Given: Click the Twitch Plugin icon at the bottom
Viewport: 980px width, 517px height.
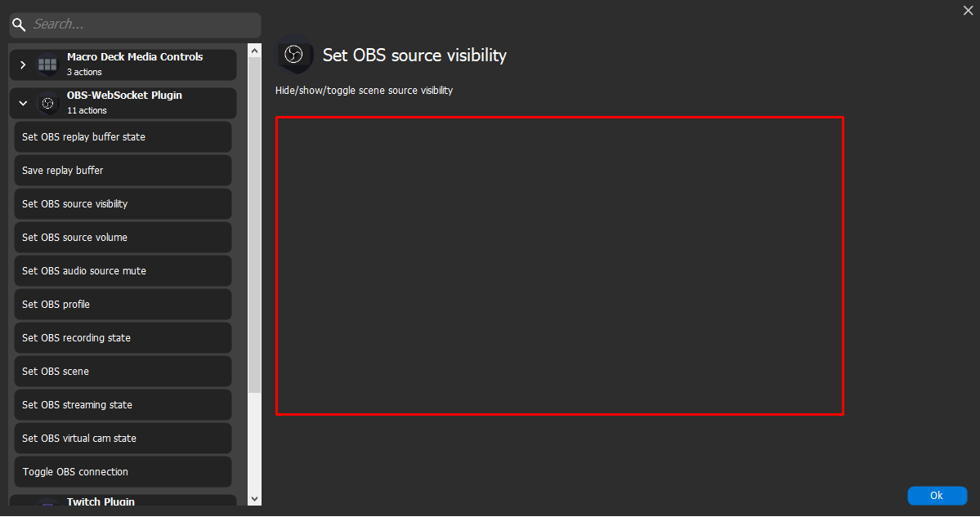Looking at the screenshot, I should pyautogui.click(x=47, y=502).
